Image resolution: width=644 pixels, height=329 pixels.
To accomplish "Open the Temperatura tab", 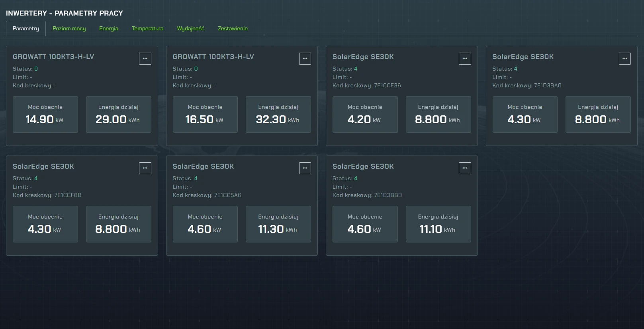I will pos(148,28).
